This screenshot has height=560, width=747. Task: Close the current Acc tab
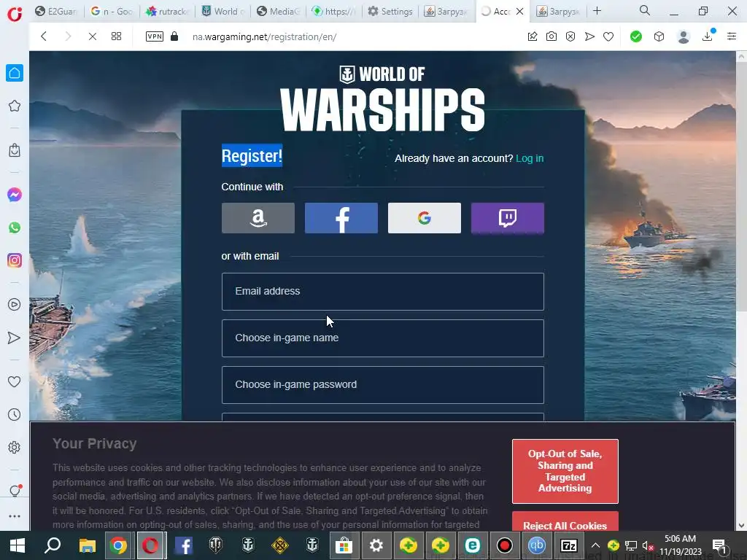[x=519, y=12]
